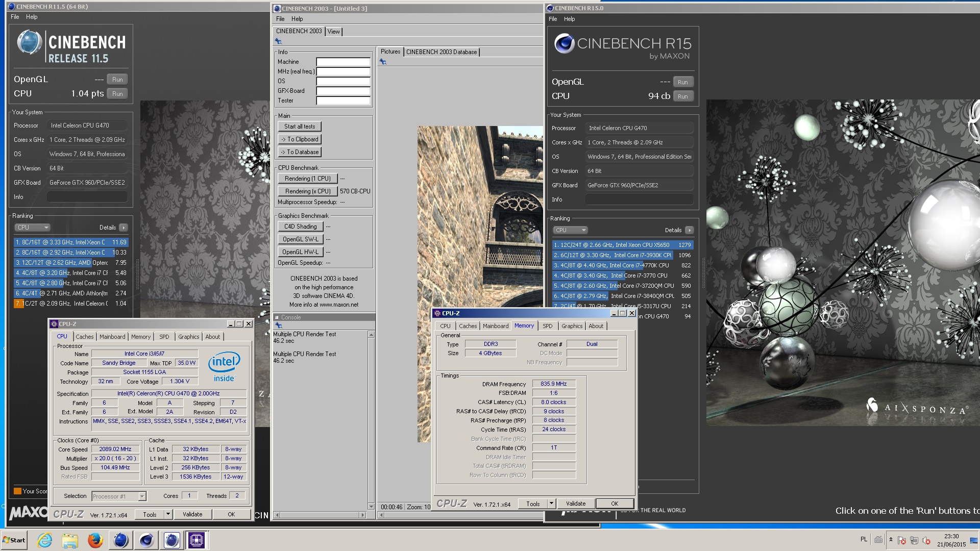Click the volume tray icon
980x551 pixels.
point(926,540)
